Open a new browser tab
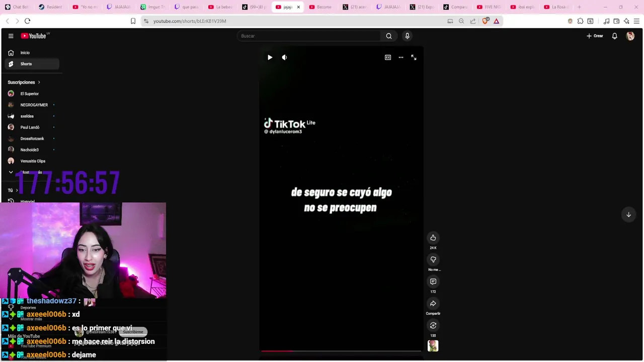 pyautogui.click(x=579, y=7)
